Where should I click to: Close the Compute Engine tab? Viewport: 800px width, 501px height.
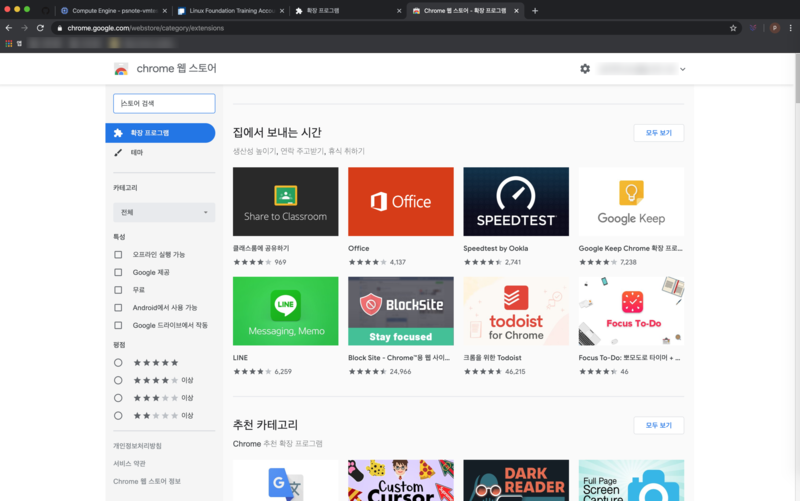click(164, 11)
